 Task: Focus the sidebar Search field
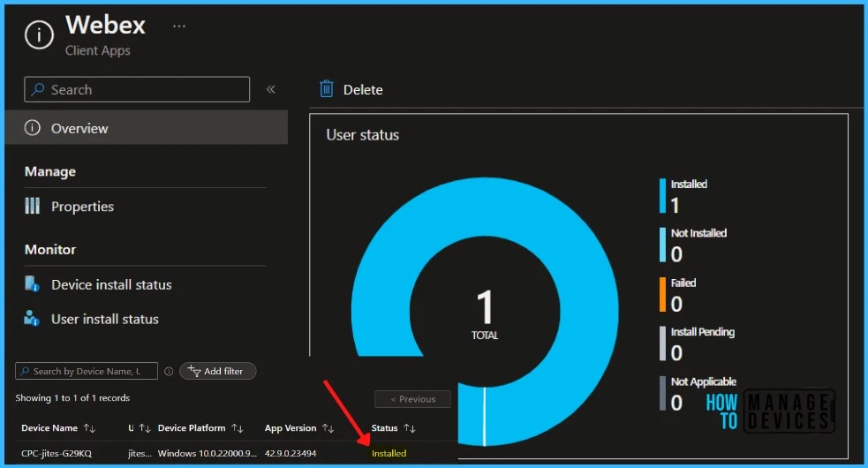[x=137, y=89]
